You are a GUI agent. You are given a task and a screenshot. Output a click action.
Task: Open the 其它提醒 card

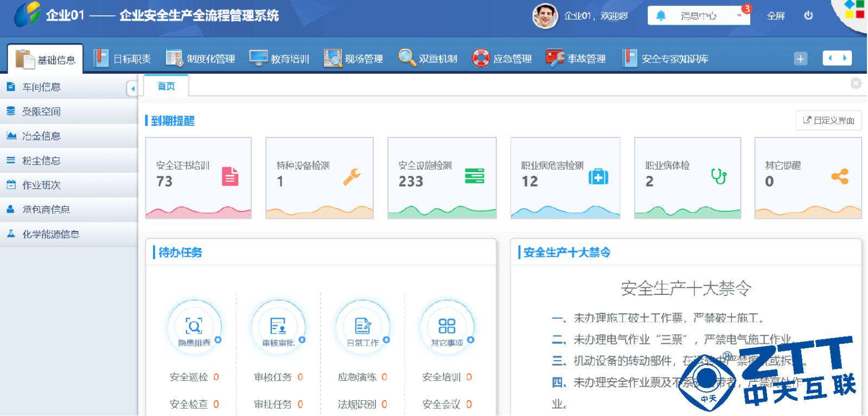click(x=808, y=178)
